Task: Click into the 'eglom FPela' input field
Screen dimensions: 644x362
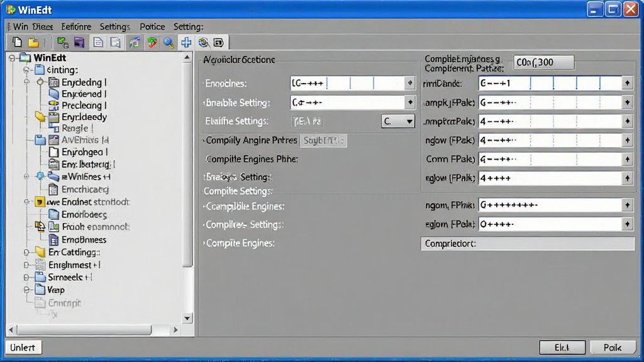Action: tap(550, 224)
